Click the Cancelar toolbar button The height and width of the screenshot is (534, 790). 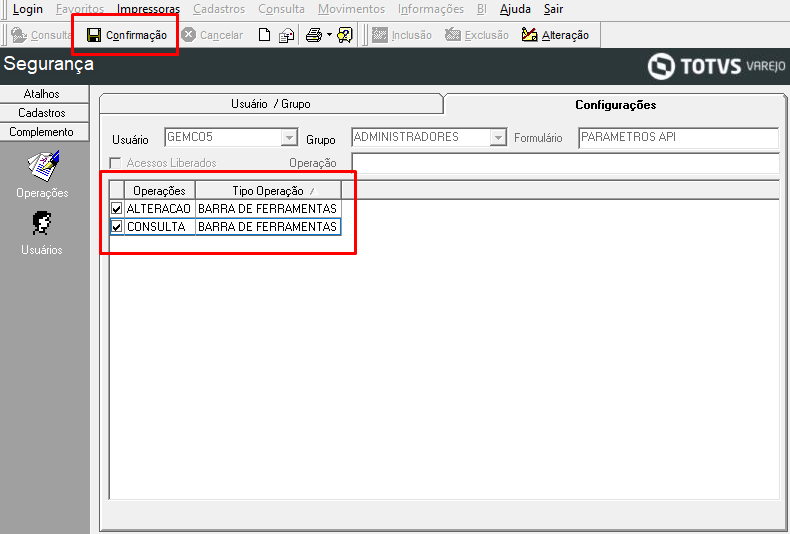212,35
